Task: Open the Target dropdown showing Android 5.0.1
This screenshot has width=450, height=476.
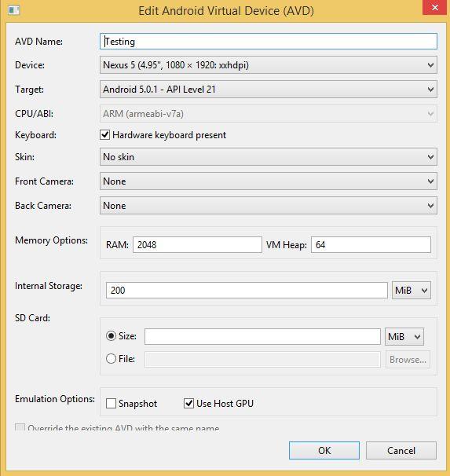Action: click(269, 90)
